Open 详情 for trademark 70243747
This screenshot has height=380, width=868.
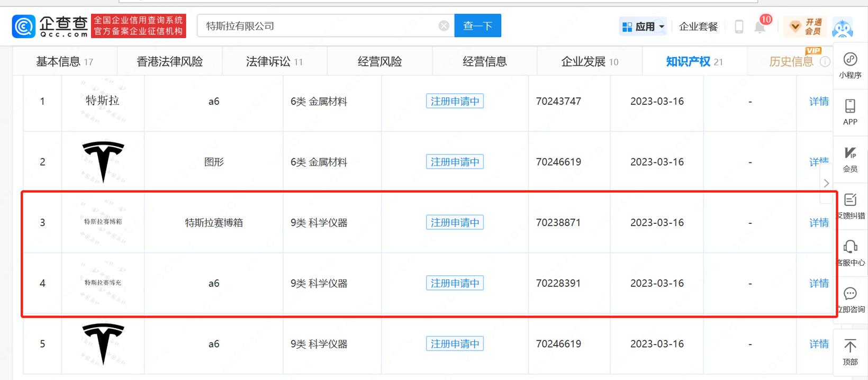click(x=819, y=101)
